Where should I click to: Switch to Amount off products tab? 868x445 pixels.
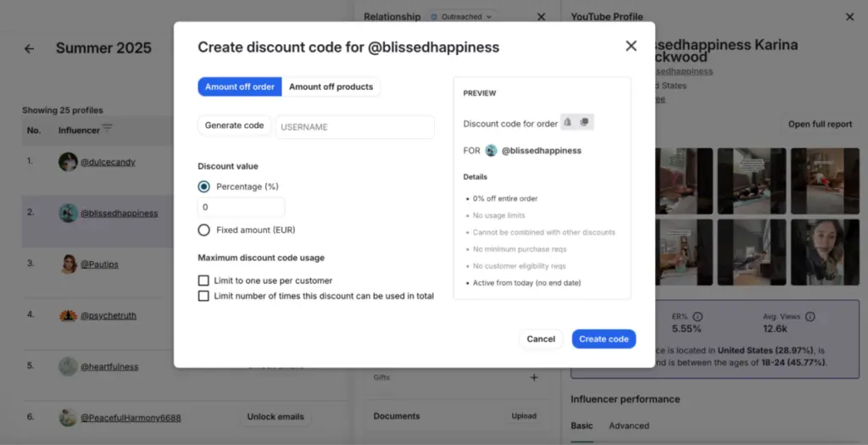pyautogui.click(x=331, y=86)
